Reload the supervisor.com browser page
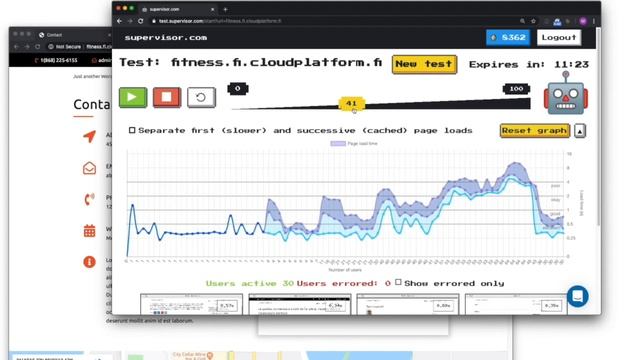Viewport: 640px width, 360px height. click(x=141, y=21)
